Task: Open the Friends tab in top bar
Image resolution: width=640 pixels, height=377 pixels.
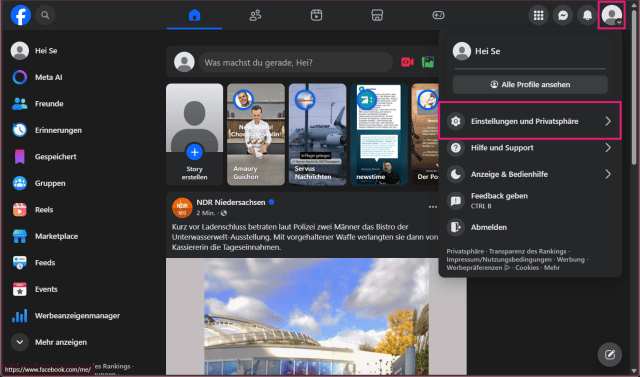Action: coord(255,15)
